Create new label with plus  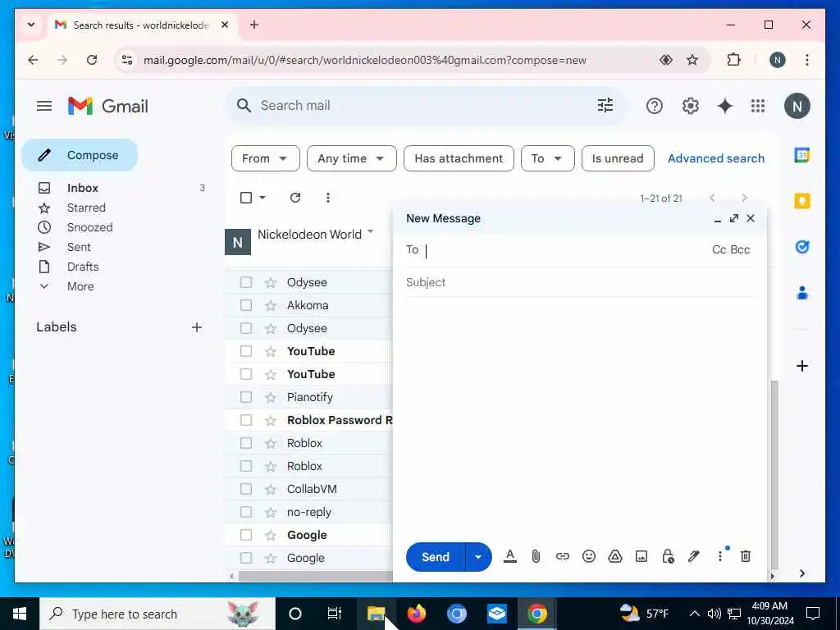point(197,327)
